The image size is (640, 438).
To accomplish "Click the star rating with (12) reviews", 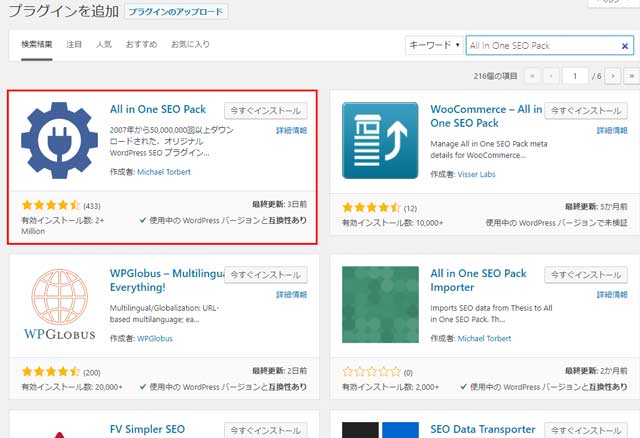I will click(371, 207).
